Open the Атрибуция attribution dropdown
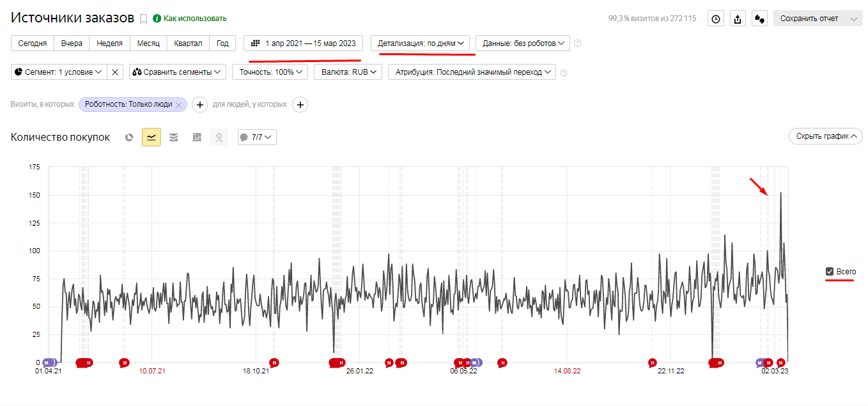This screenshot has height=406, width=868. [x=472, y=72]
